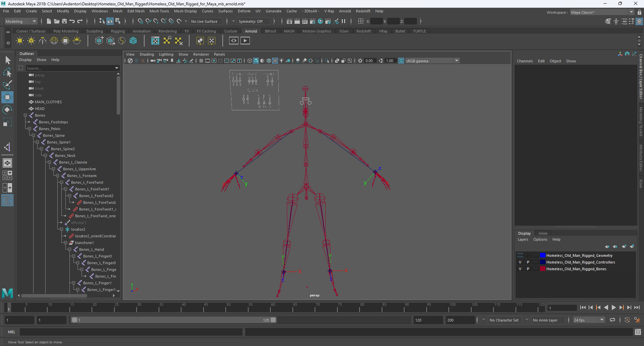Open the Modeling menu set dropdown
This screenshot has width=644, height=346.
coord(21,21)
